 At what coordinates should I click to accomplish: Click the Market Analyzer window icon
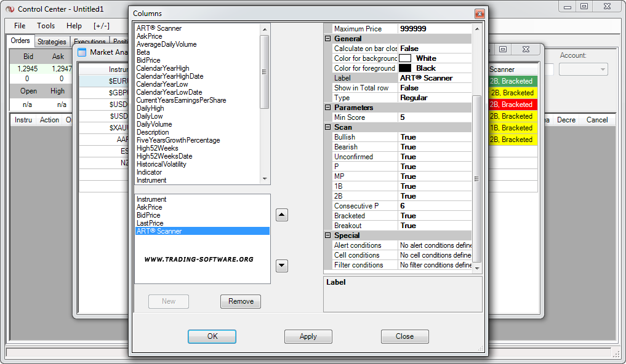tap(82, 52)
